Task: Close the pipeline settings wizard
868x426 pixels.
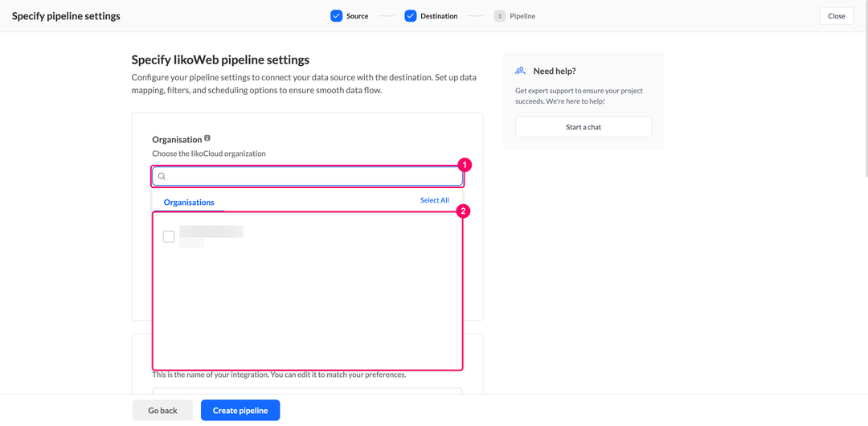Action: point(837,16)
